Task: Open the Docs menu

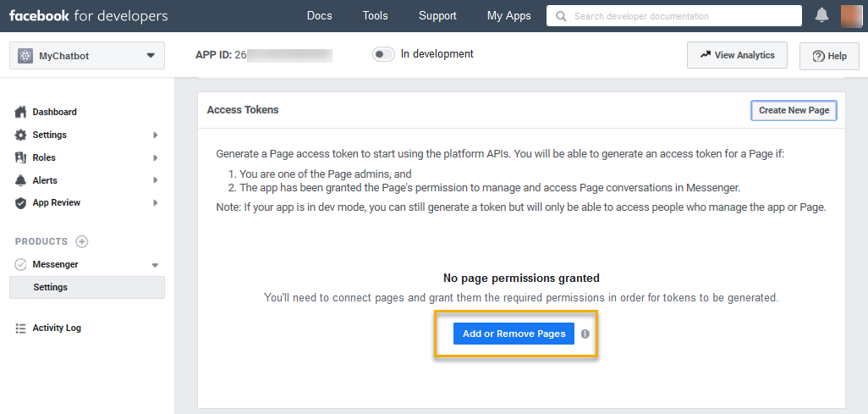Action: [x=320, y=15]
